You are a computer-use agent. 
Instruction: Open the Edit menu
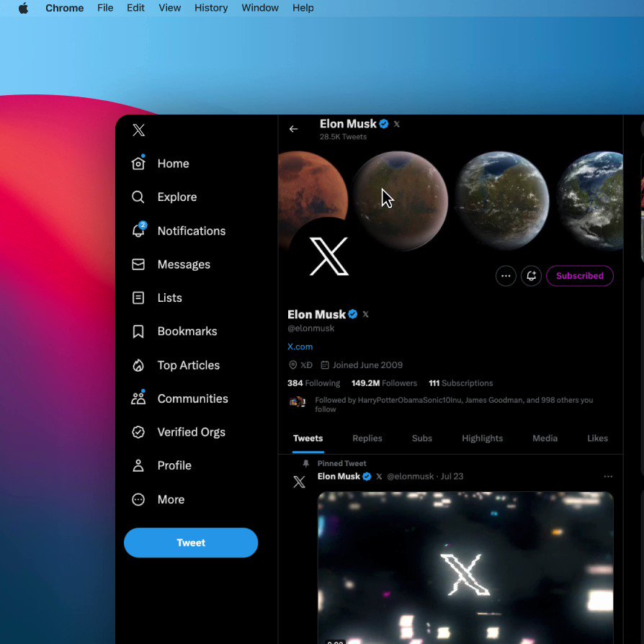pyautogui.click(x=135, y=8)
